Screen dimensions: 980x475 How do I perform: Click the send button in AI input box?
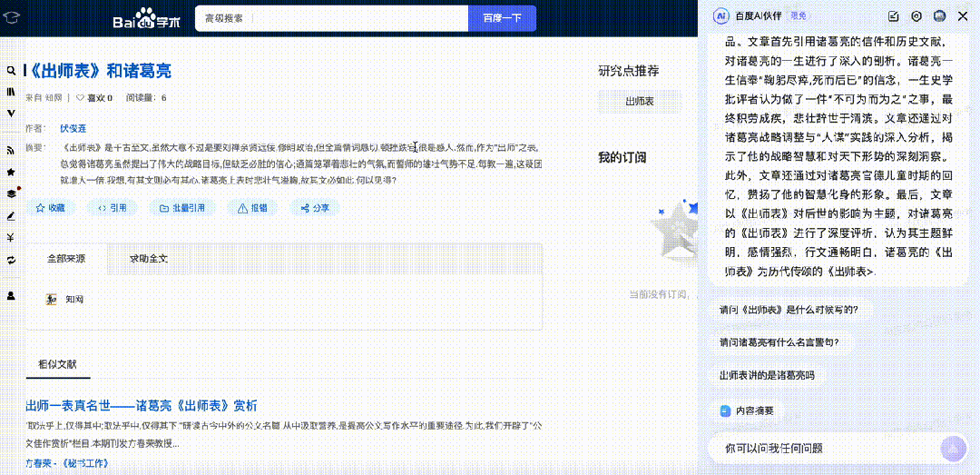coord(953,448)
